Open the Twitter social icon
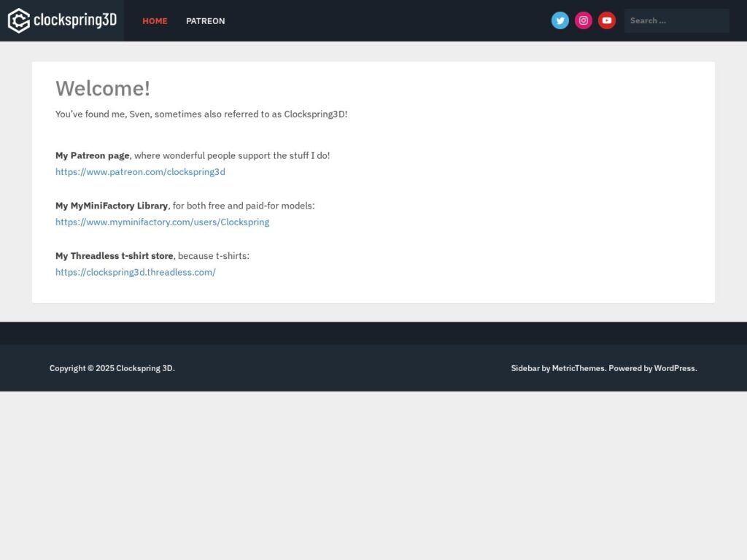The width and height of the screenshot is (747, 560). 560,20
